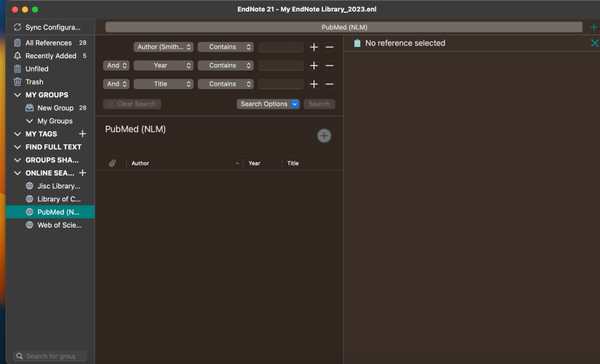Click the Year search text field
The height and width of the screenshot is (364, 600).
pos(281,65)
